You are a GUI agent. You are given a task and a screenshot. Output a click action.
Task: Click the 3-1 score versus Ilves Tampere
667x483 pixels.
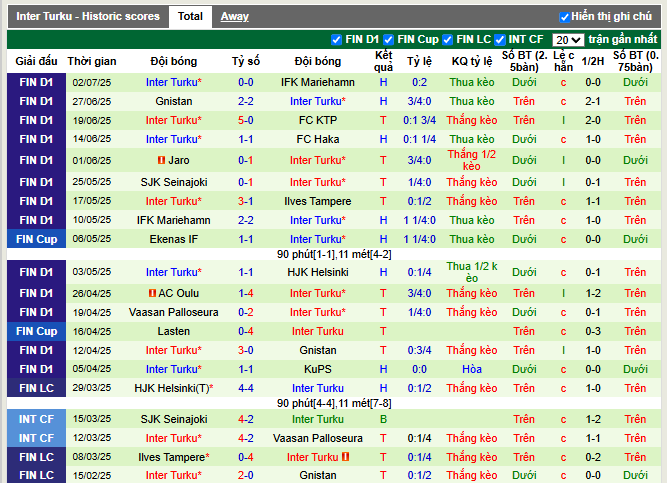(246, 201)
